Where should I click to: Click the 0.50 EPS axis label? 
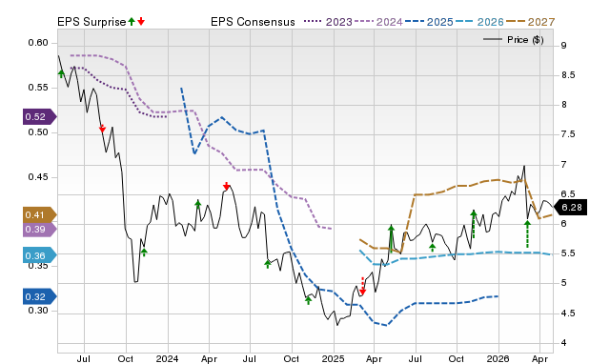(x=38, y=132)
